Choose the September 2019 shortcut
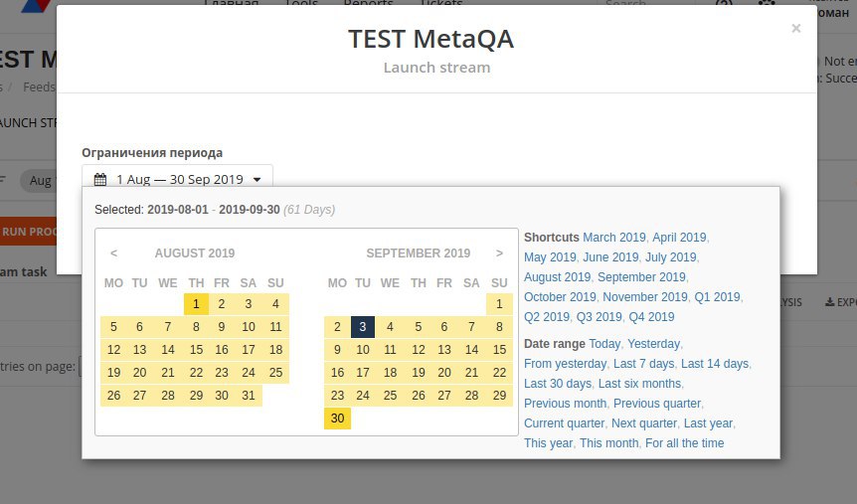857x504 pixels. [x=641, y=277]
